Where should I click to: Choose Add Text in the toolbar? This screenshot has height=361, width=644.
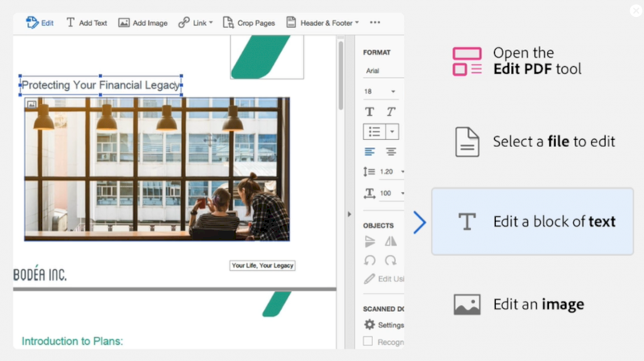[x=87, y=23]
